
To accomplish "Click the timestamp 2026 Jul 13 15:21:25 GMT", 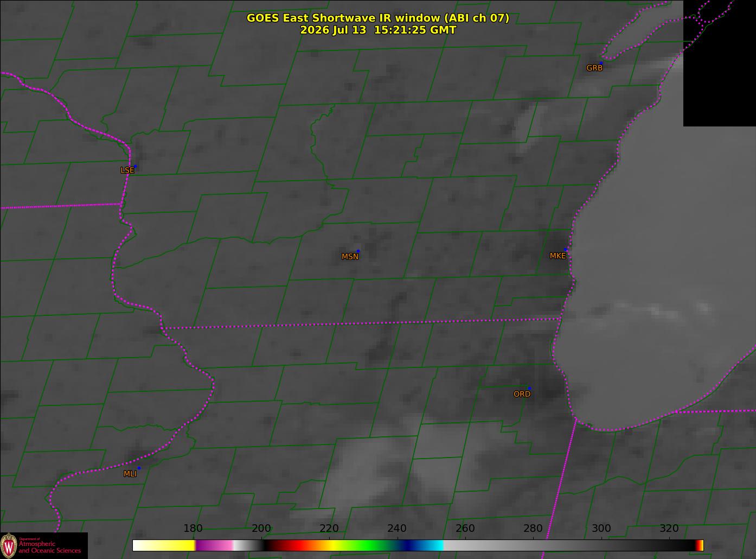I will 378,30.
